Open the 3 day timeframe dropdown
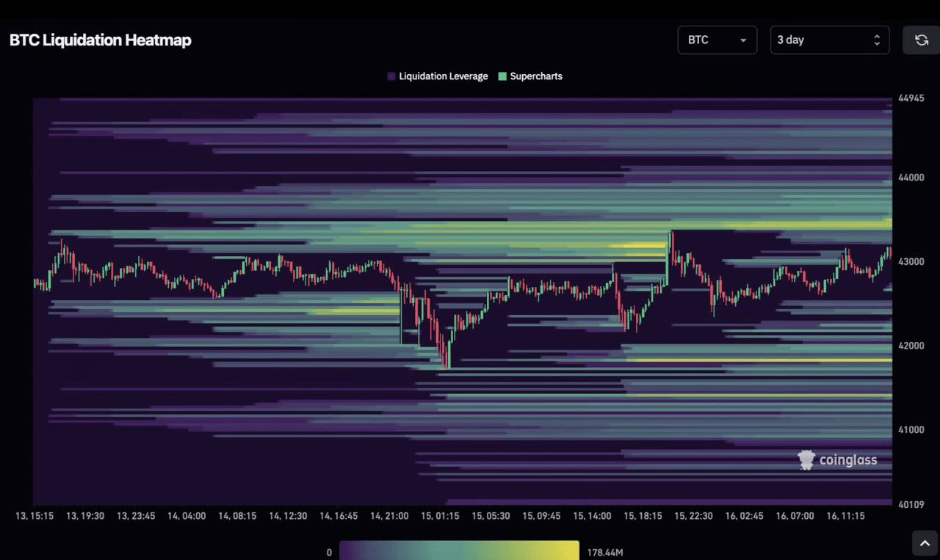Screen dimensions: 940x560 pos(829,40)
